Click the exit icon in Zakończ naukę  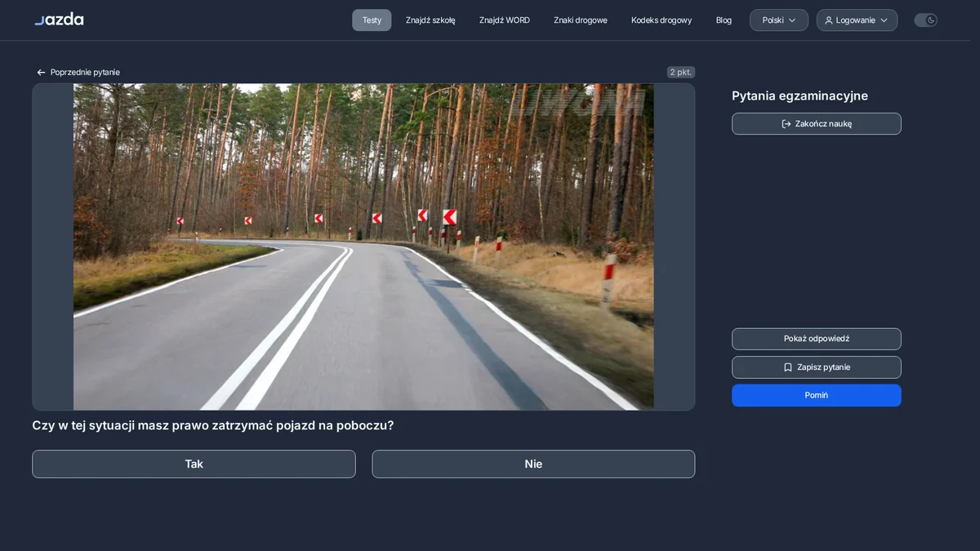[786, 124]
